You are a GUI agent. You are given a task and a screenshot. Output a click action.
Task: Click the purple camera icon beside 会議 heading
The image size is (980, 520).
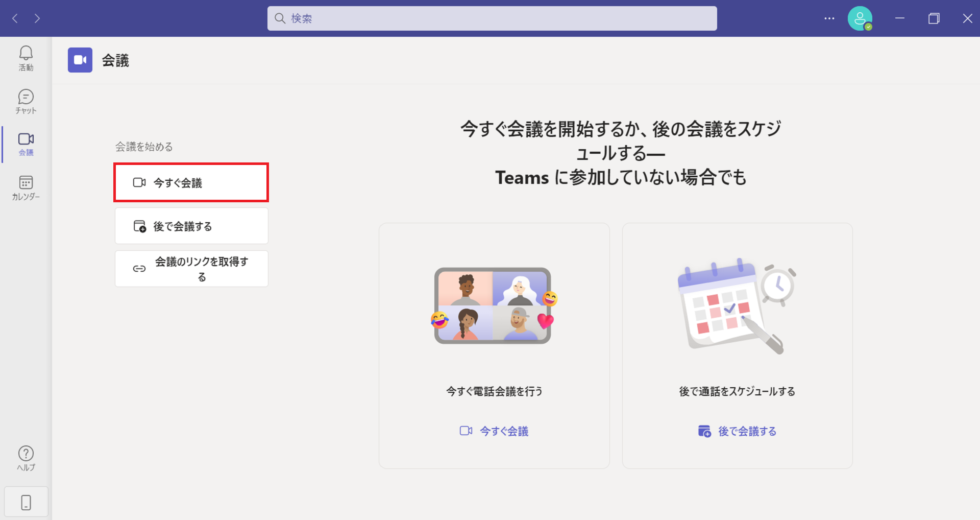80,60
